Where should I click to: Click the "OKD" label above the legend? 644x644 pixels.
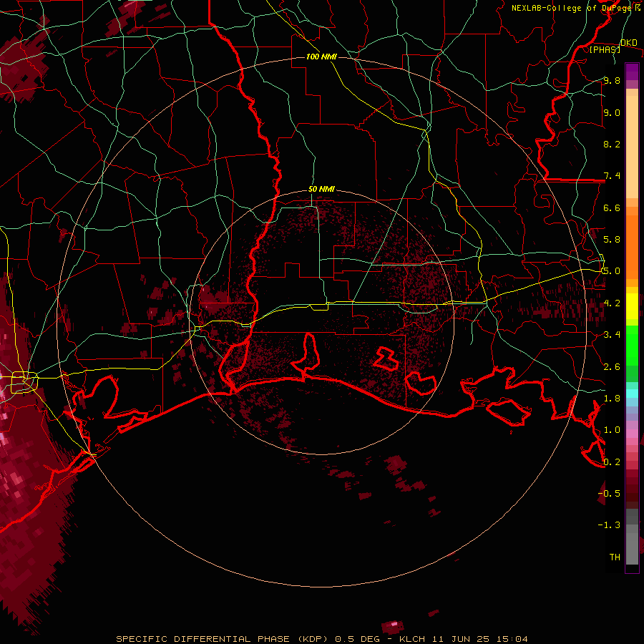coord(628,42)
